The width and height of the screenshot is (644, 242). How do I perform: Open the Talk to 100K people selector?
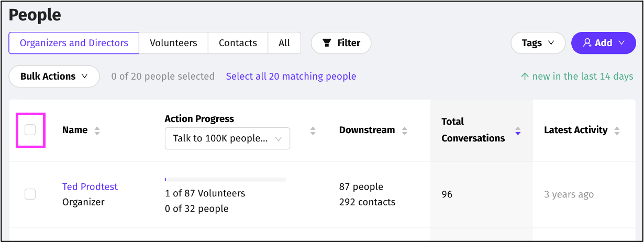pyautogui.click(x=227, y=139)
